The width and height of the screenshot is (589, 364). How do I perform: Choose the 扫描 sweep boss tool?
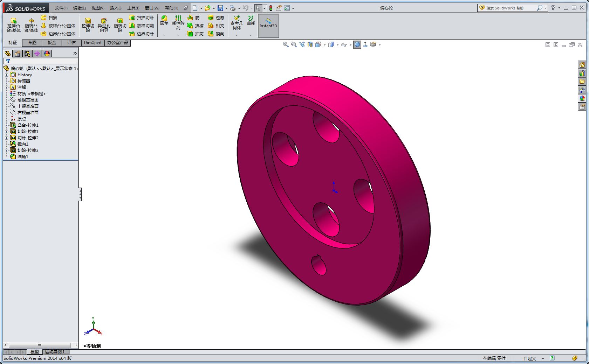tap(49, 17)
